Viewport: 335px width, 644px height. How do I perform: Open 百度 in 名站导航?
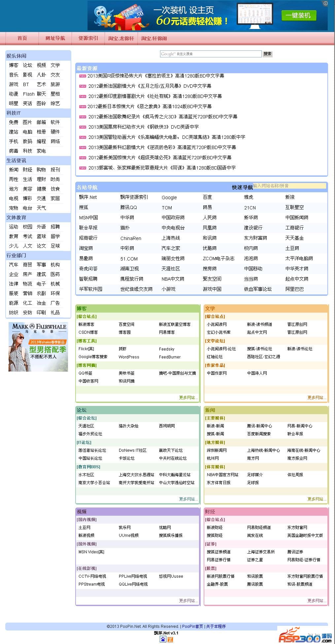point(207,197)
